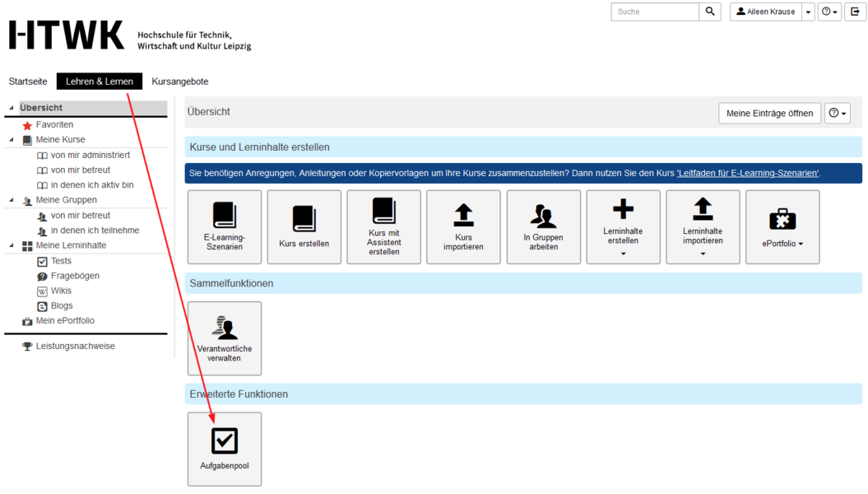
Task: Open Verantwortliche verwalten tile
Action: pos(224,338)
